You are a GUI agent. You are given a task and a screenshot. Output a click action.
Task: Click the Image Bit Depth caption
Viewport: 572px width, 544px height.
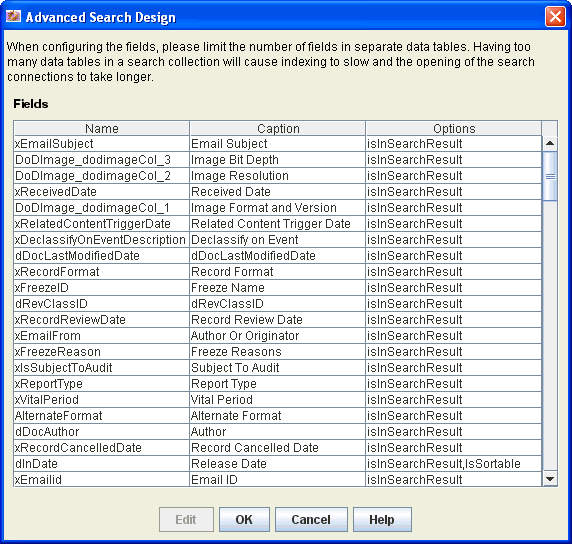point(278,160)
